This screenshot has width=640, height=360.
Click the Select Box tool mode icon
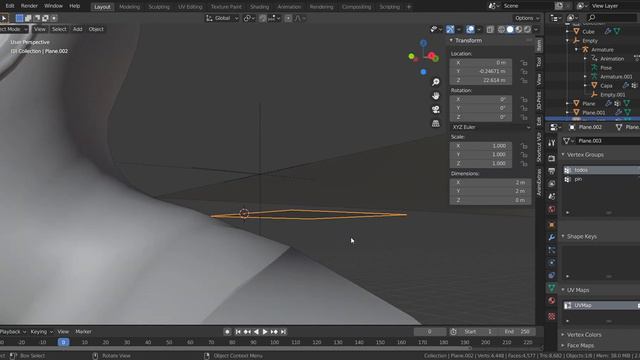tap(19, 18)
